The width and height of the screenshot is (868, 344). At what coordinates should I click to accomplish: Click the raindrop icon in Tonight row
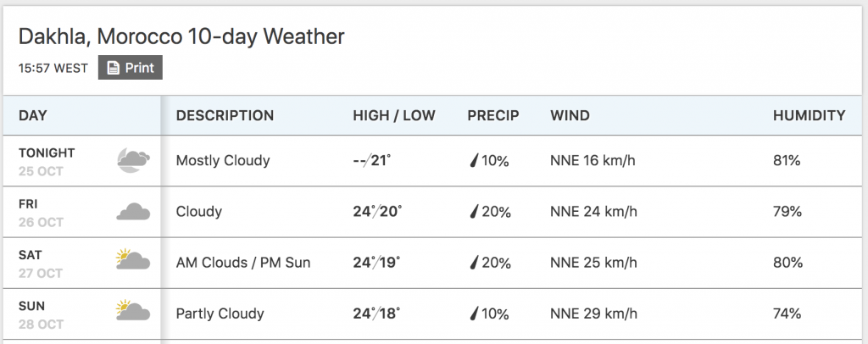pos(474,161)
